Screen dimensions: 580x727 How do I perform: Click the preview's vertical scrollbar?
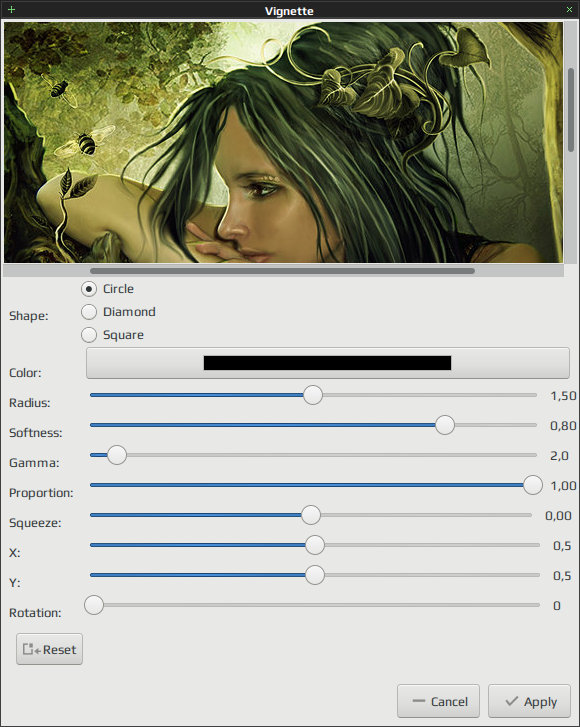click(571, 110)
